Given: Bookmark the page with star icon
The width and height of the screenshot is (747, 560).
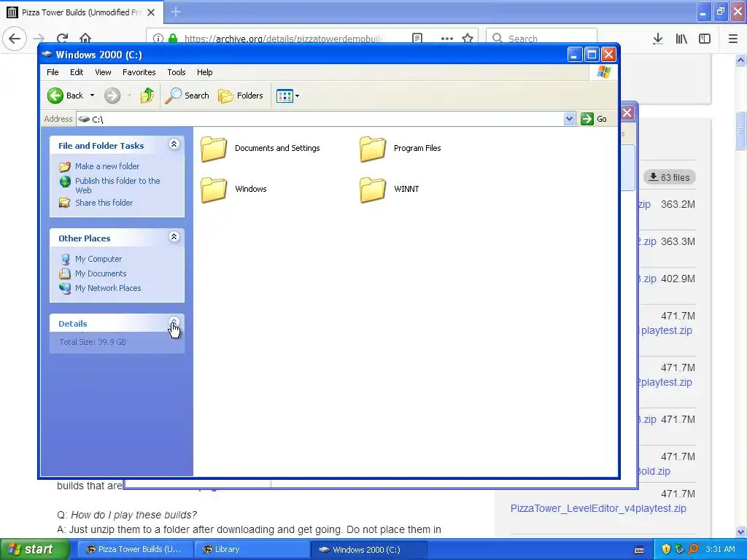Looking at the screenshot, I should (468, 38).
